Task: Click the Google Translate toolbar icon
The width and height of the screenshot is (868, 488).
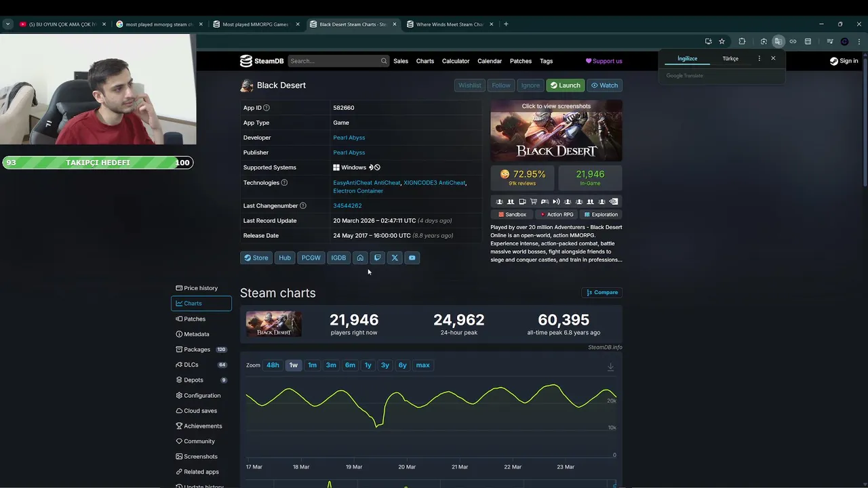Action: click(x=778, y=41)
